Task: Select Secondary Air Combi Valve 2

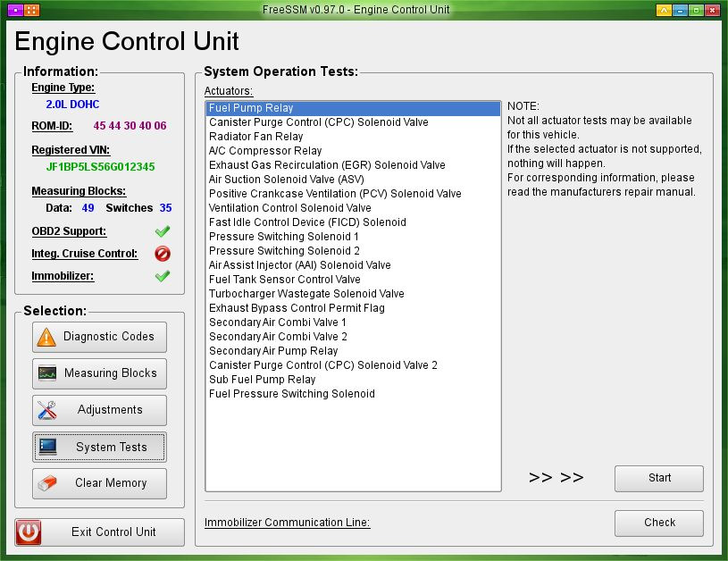Action: point(353,337)
